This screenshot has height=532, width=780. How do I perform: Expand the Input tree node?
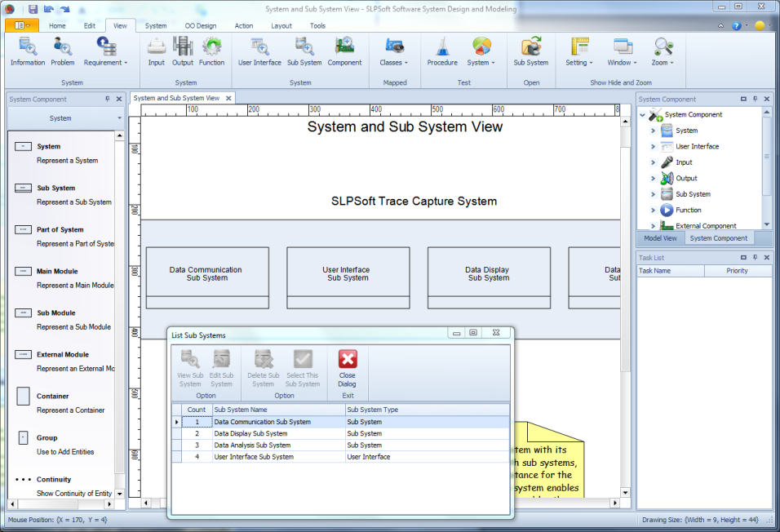pos(654,162)
